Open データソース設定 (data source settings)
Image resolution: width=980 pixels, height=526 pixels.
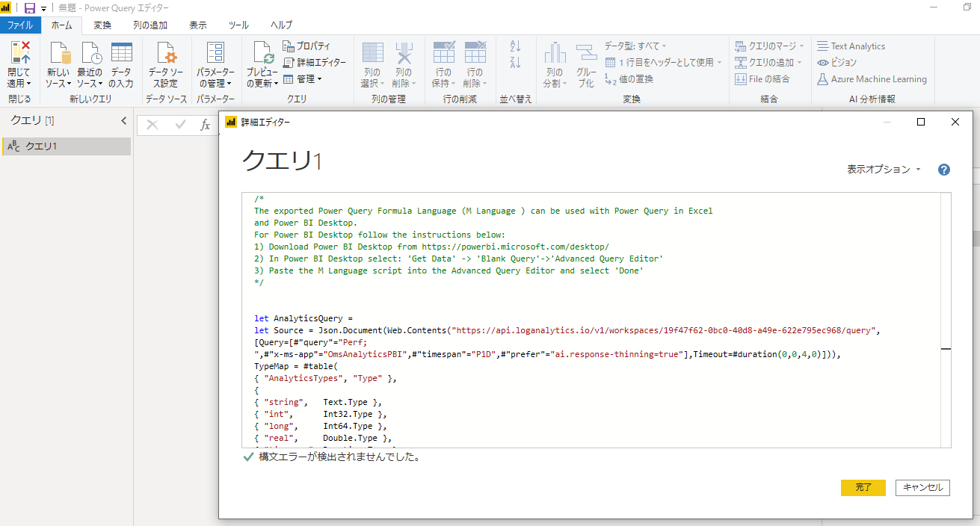pos(166,64)
